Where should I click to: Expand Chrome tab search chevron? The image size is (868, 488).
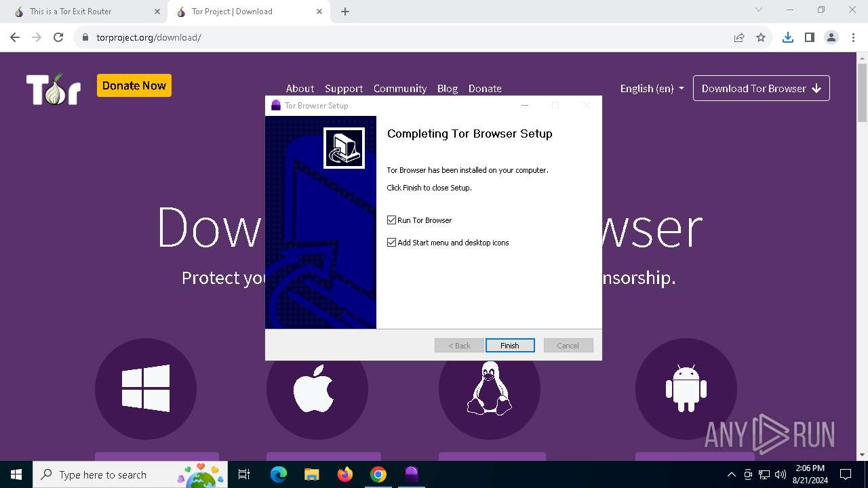point(759,9)
